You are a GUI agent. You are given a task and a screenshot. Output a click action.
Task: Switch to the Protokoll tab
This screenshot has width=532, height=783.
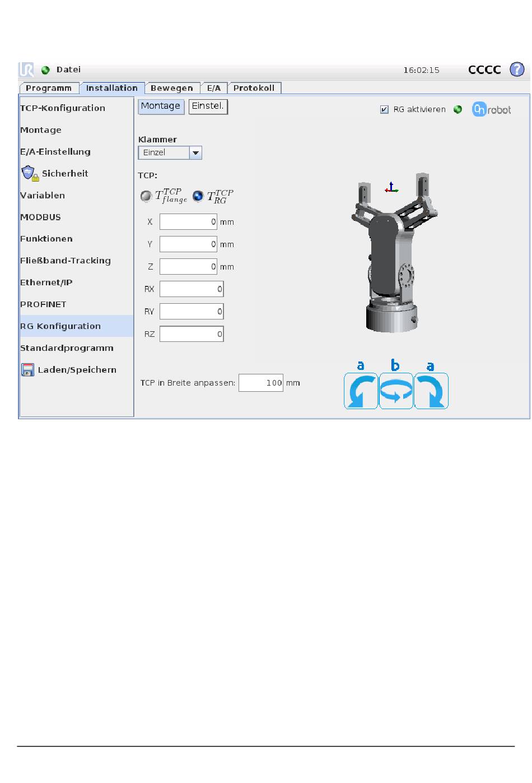pos(254,88)
